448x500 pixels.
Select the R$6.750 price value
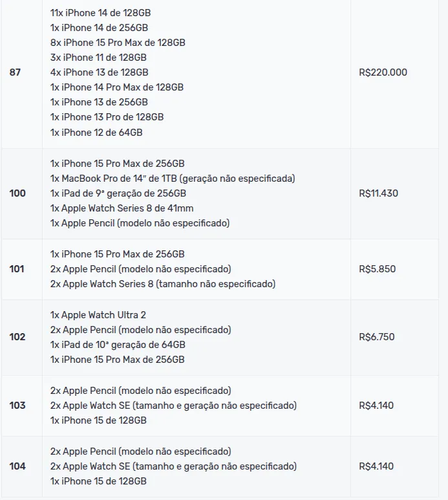click(377, 337)
